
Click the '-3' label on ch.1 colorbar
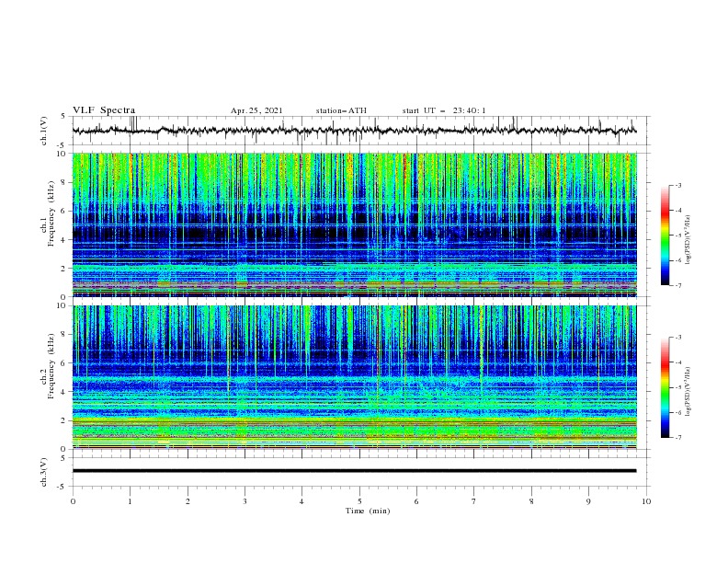(678, 185)
